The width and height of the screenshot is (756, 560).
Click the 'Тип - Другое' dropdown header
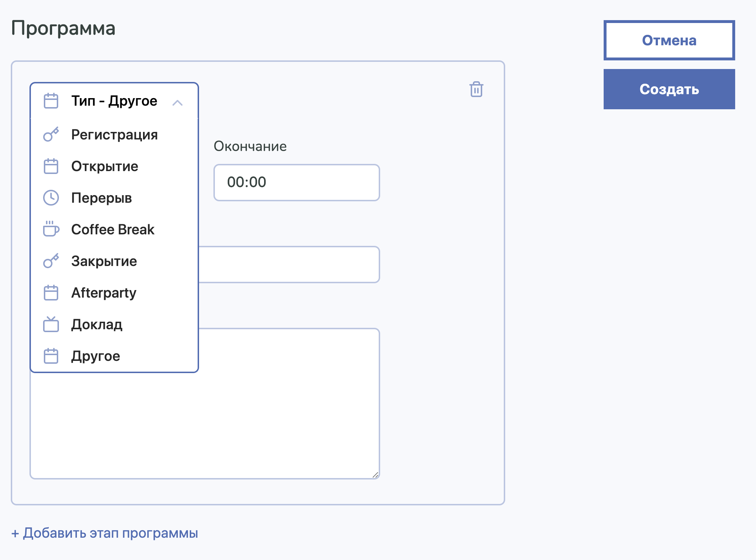[x=114, y=101]
